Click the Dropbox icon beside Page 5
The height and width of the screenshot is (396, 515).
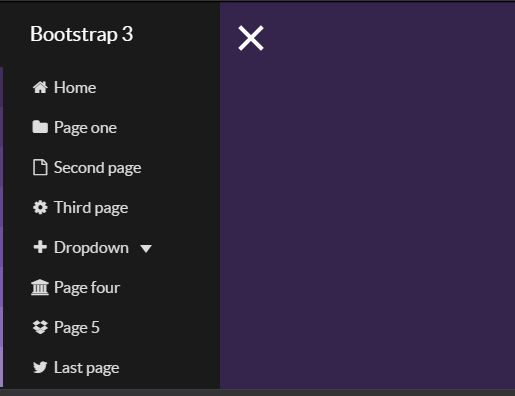[x=40, y=327]
